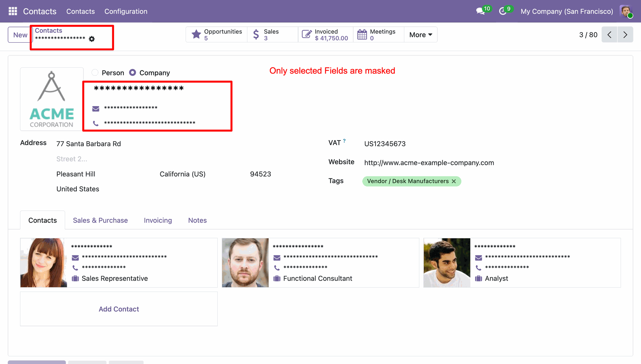Click the ACME Corporation logo image
The image size is (641, 364).
point(52,99)
